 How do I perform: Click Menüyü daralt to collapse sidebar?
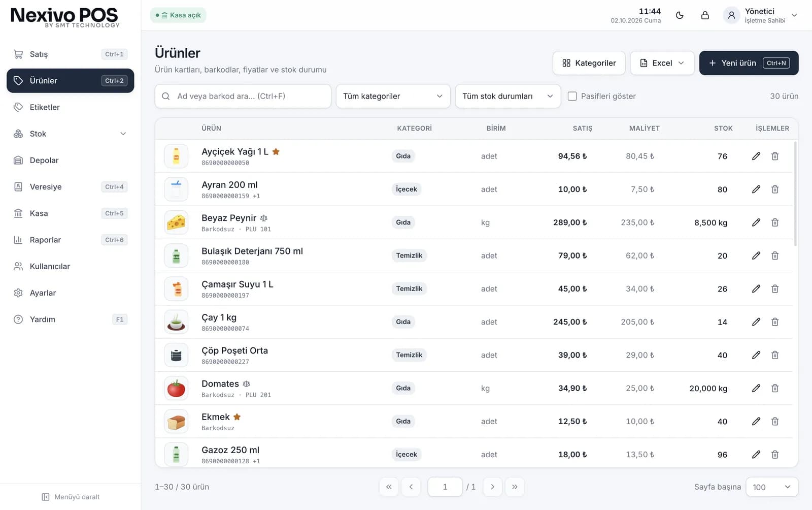[71, 497]
